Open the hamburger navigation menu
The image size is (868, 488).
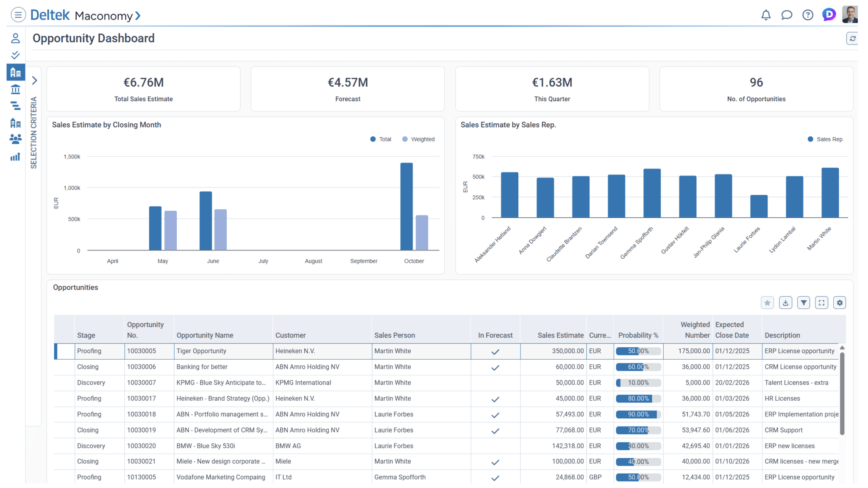point(18,15)
